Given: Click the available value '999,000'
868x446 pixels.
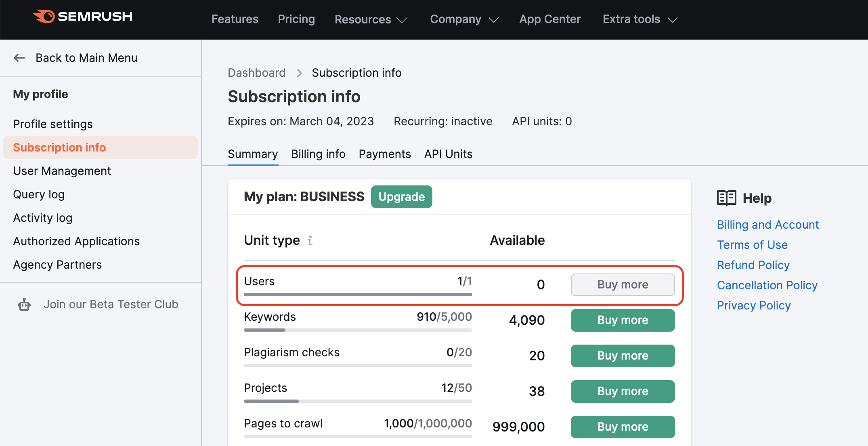Looking at the screenshot, I should click(518, 427).
